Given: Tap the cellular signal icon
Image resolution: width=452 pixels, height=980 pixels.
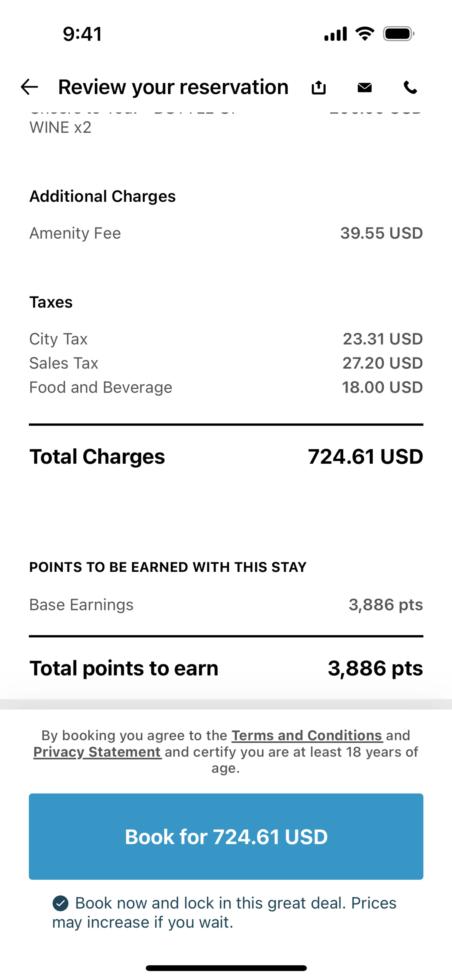Looking at the screenshot, I should click(335, 34).
